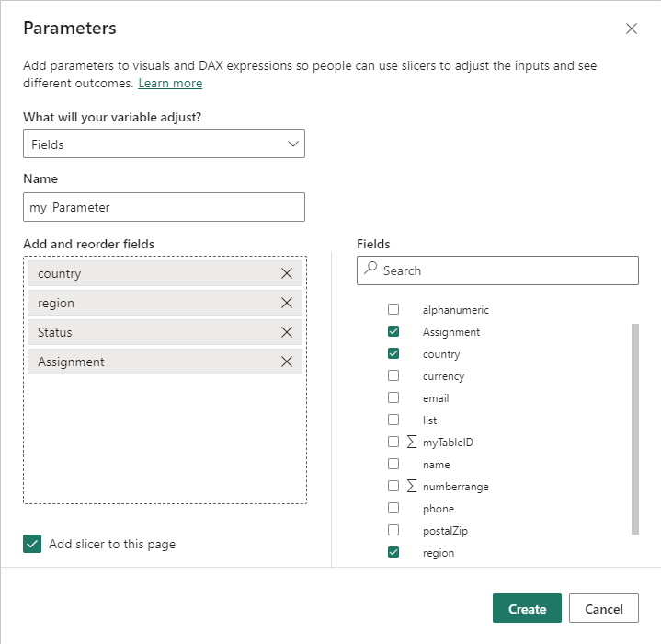Click the parameter Name text field

pyautogui.click(x=164, y=207)
